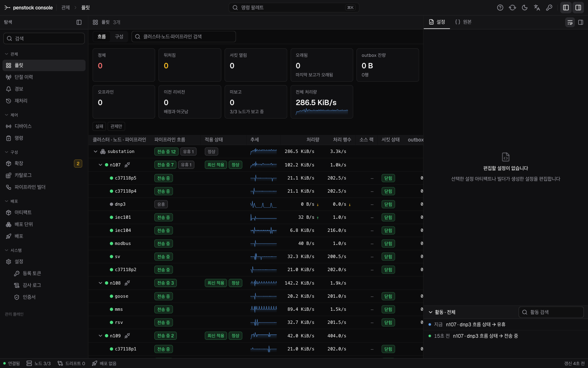Toggle word wrap icon in settings panel
This screenshot has width=588, height=368.
point(570,22)
